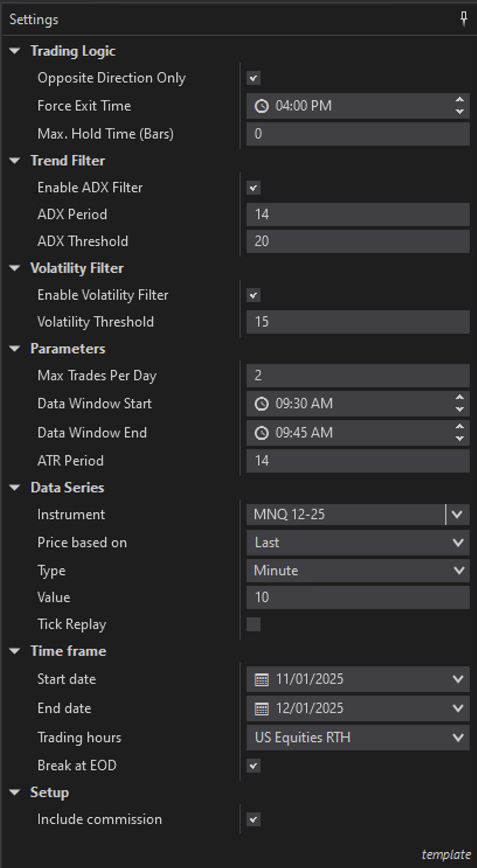Viewport: 477px width, 868px height.
Task: Toggle the Include commission checkbox
Action: [253, 820]
